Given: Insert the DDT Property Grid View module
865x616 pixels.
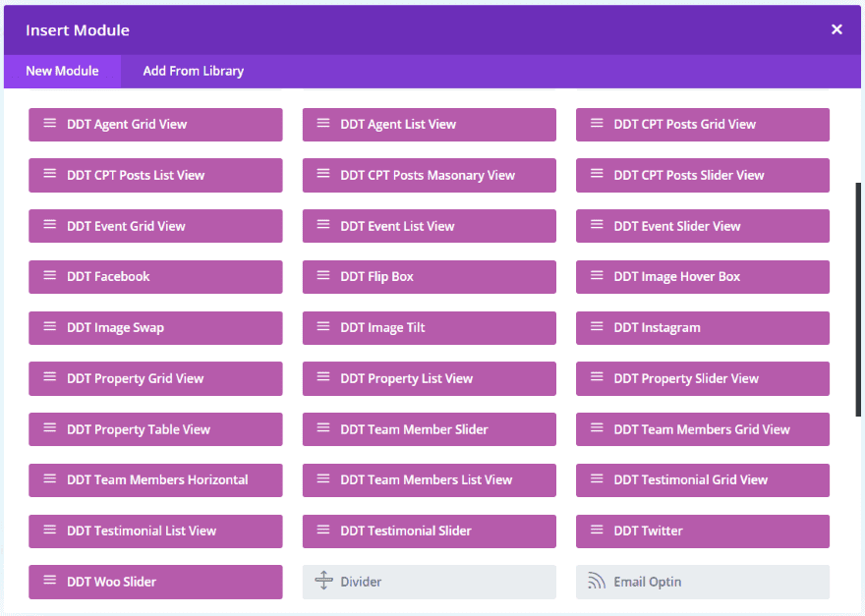Looking at the screenshot, I should coord(155,379).
